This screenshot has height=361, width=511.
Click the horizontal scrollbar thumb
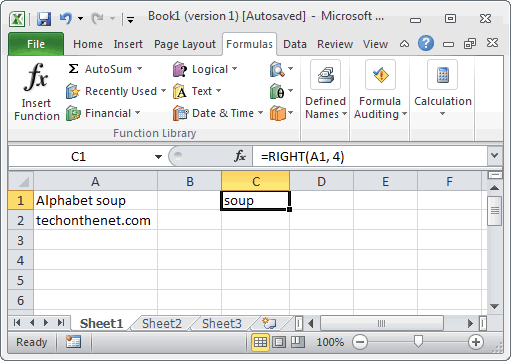pos(382,323)
